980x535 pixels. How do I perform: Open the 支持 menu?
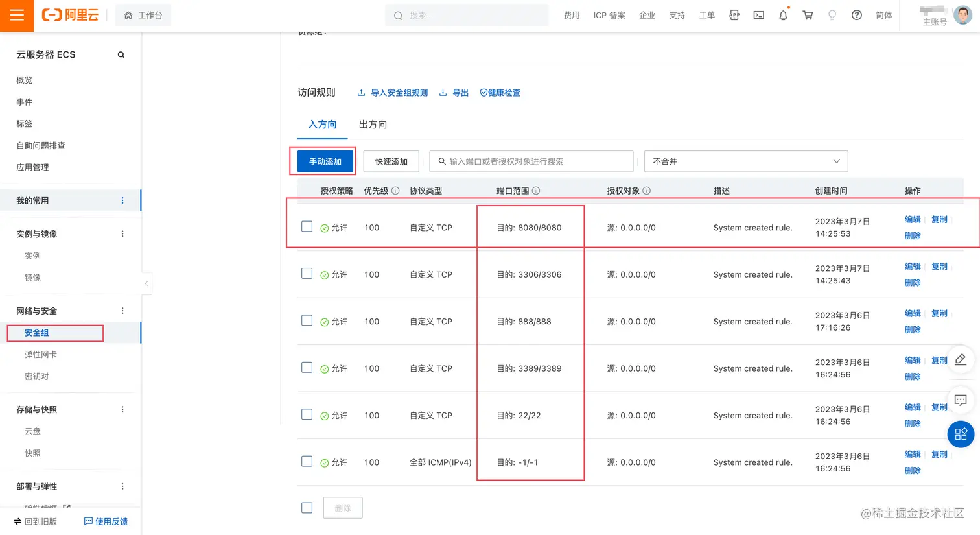coord(677,15)
